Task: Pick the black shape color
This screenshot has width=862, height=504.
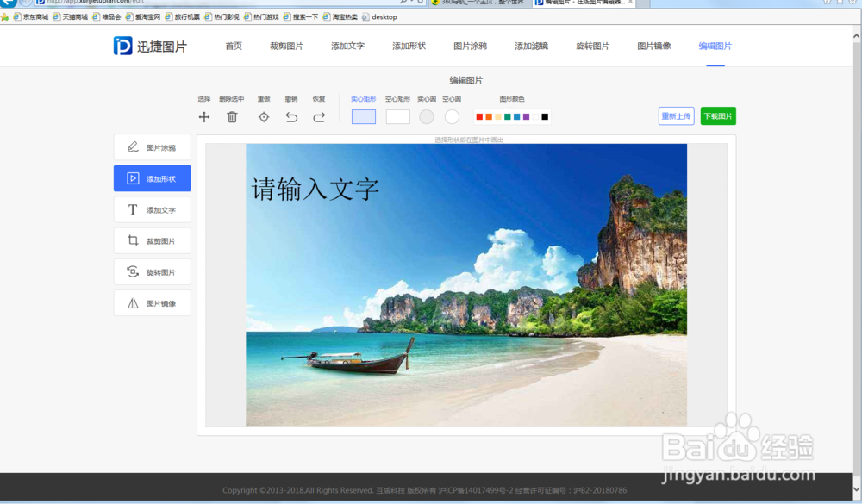Action: 545,116
